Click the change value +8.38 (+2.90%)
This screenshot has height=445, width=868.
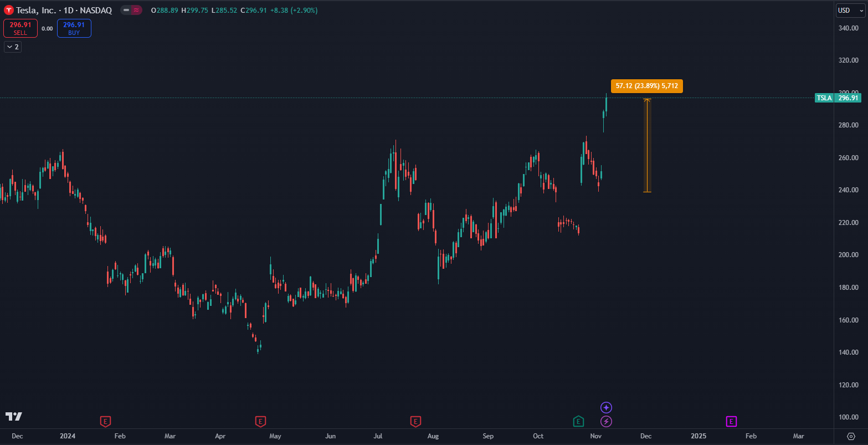[294, 11]
